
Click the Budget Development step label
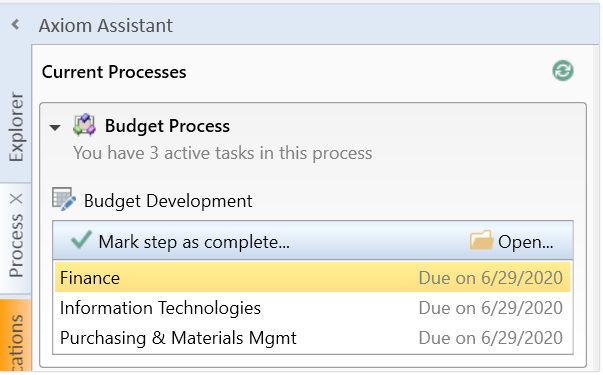point(168,201)
